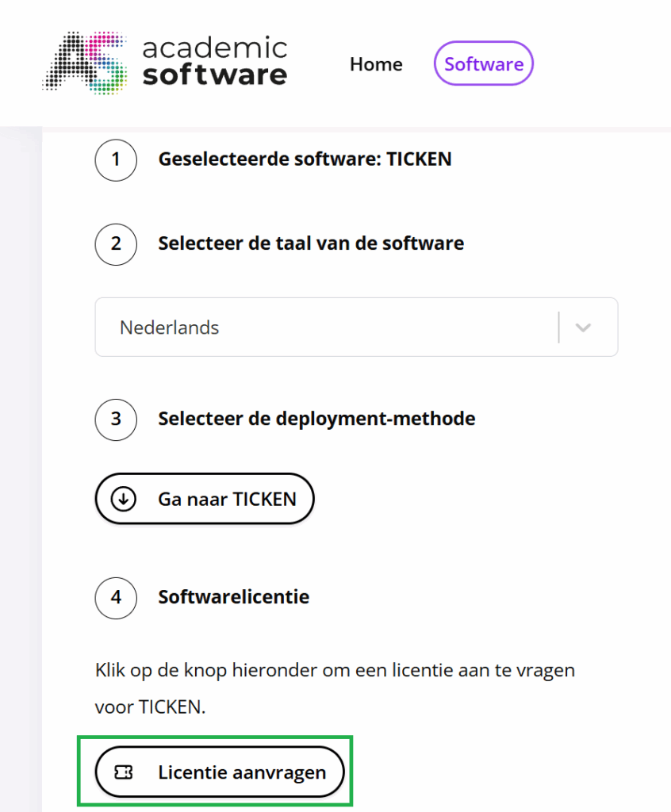The width and height of the screenshot is (671, 812).
Task: Select the step 3 number circle
Action: coord(116,418)
